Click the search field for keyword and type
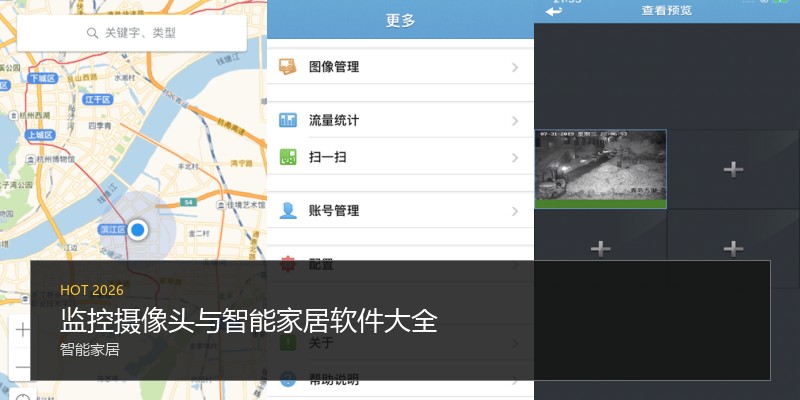Viewport: 800px width, 400px height. tap(132, 33)
